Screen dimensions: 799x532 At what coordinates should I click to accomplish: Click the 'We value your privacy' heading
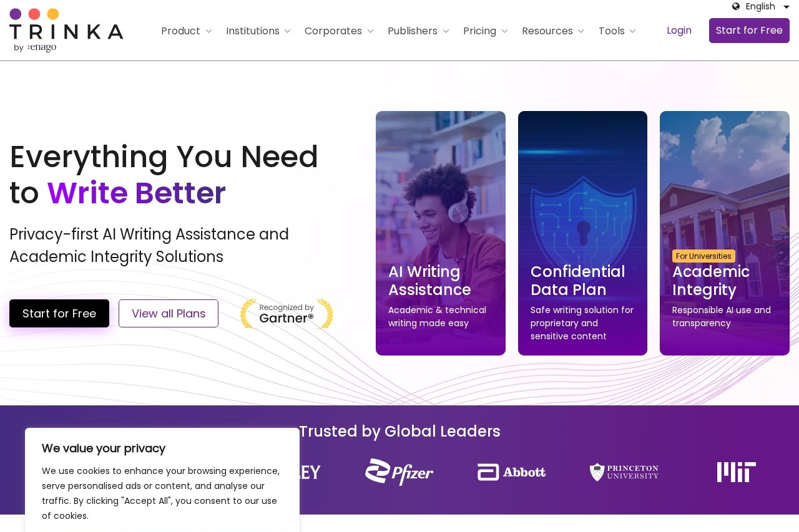pos(104,448)
